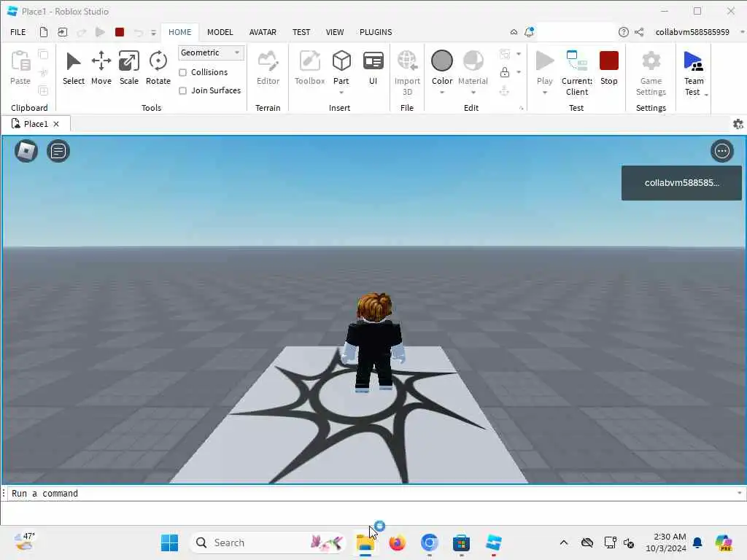Open the UI insert tool
The height and width of the screenshot is (560, 747).
(373, 68)
